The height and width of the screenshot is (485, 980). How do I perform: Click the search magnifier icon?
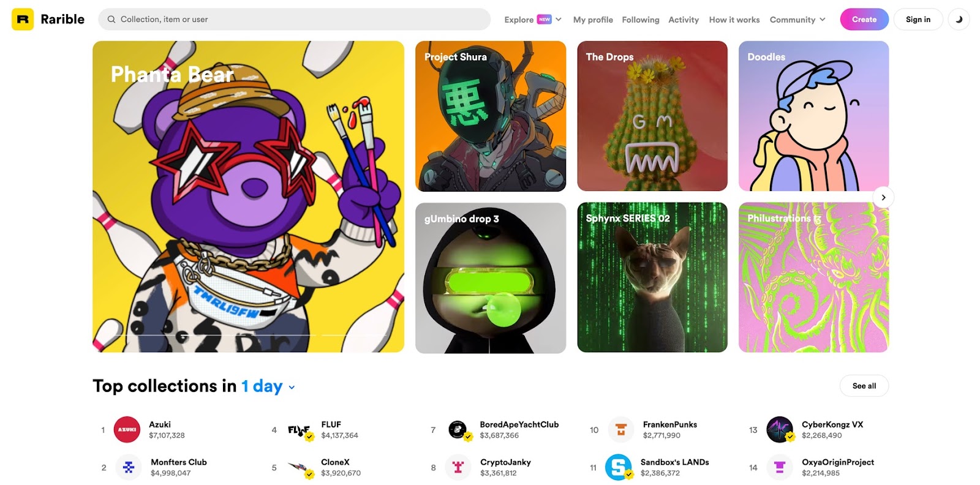pos(111,20)
